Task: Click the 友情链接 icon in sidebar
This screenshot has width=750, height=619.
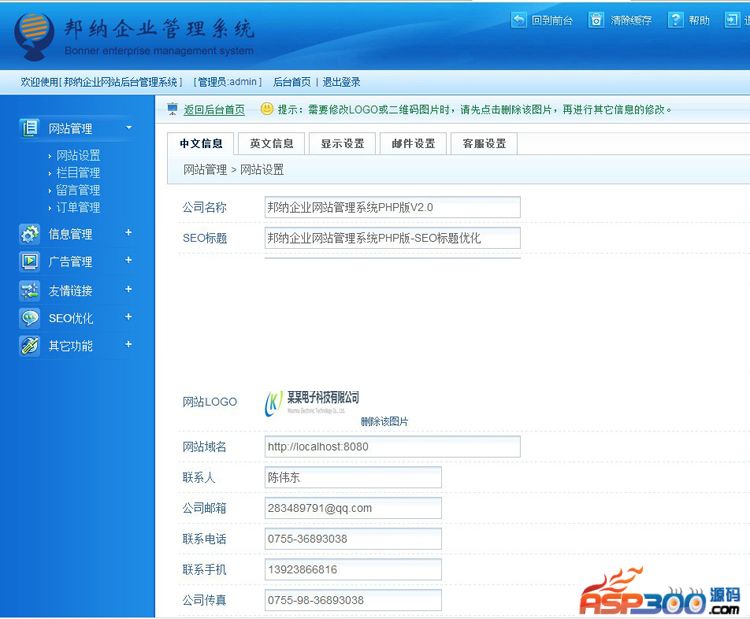Action: [30, 290]
